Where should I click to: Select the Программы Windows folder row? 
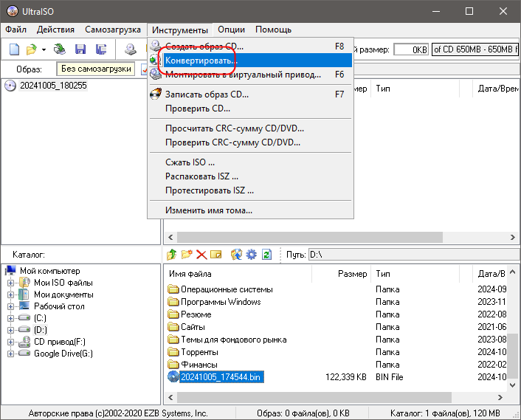click(221, 302)
